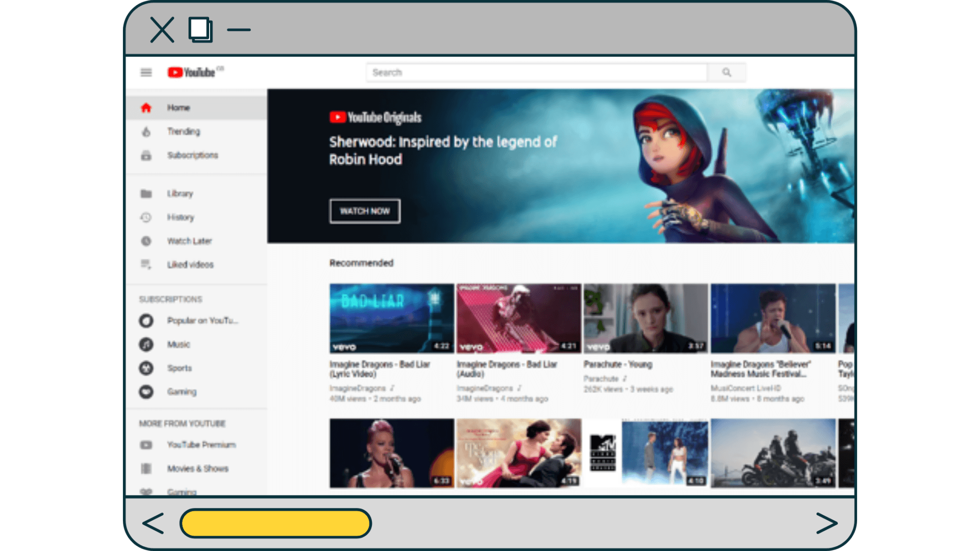Click the Subscriptions icon
This screenshot has height=551, width=980.
(146, 155)
